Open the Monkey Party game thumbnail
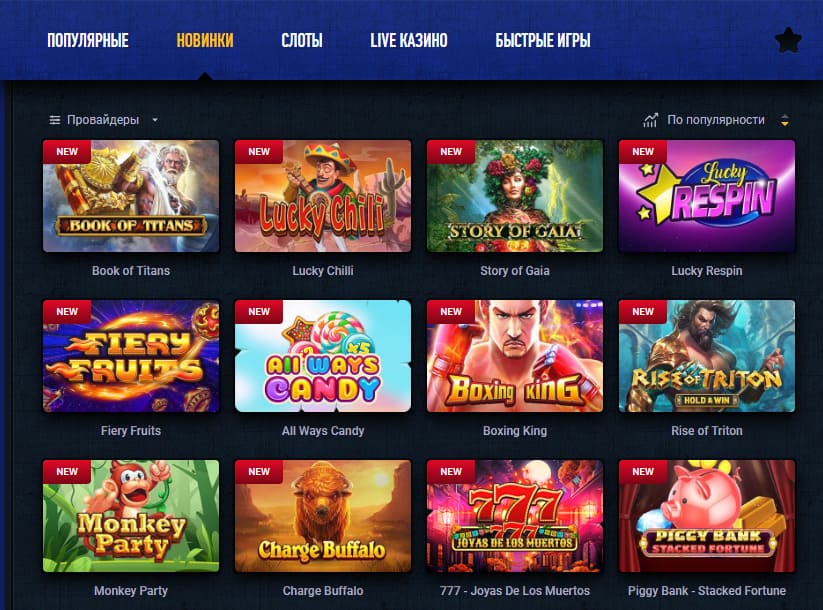 click(131, 516)
